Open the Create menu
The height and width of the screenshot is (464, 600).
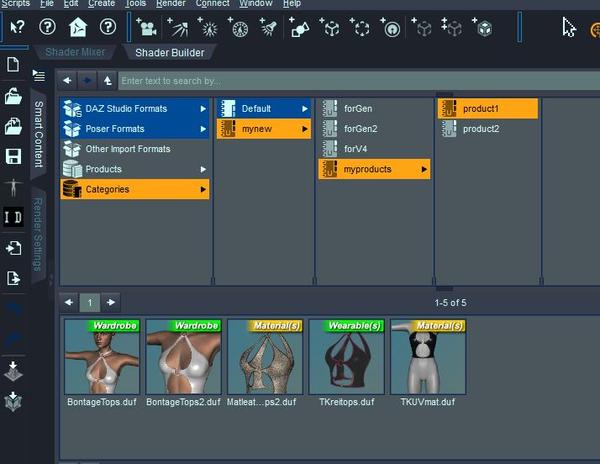point(101,3)
